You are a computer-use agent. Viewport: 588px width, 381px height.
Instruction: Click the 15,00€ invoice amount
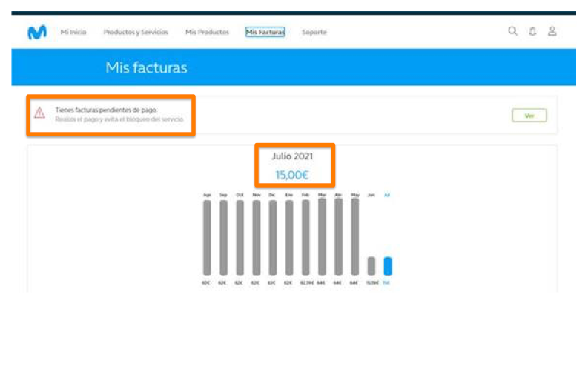coord(292,175)
